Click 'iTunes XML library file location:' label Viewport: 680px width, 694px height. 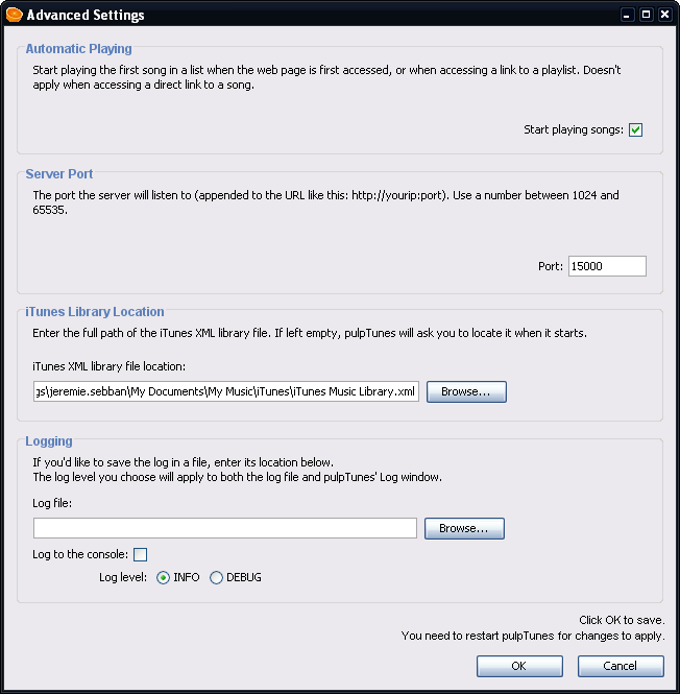tap(109, 367)
